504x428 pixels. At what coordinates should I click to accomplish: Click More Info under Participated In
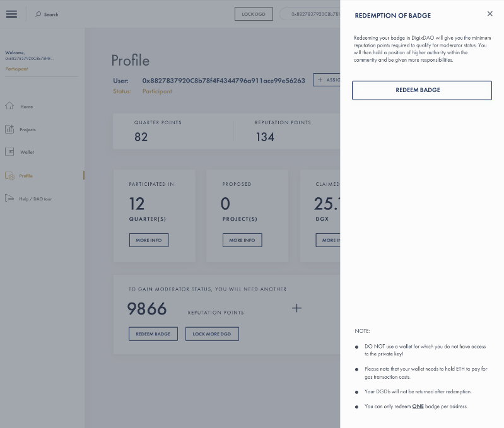click(x=148, y=240)
